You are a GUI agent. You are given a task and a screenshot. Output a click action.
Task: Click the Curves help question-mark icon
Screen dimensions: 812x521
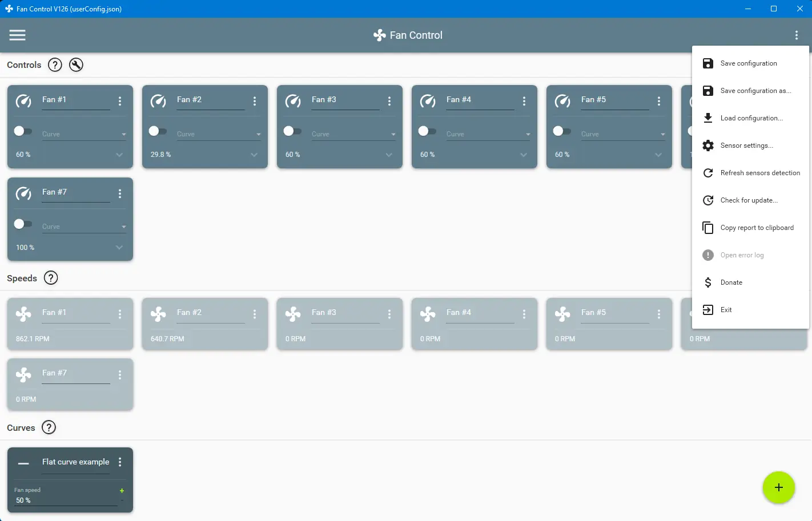[49, 427]
